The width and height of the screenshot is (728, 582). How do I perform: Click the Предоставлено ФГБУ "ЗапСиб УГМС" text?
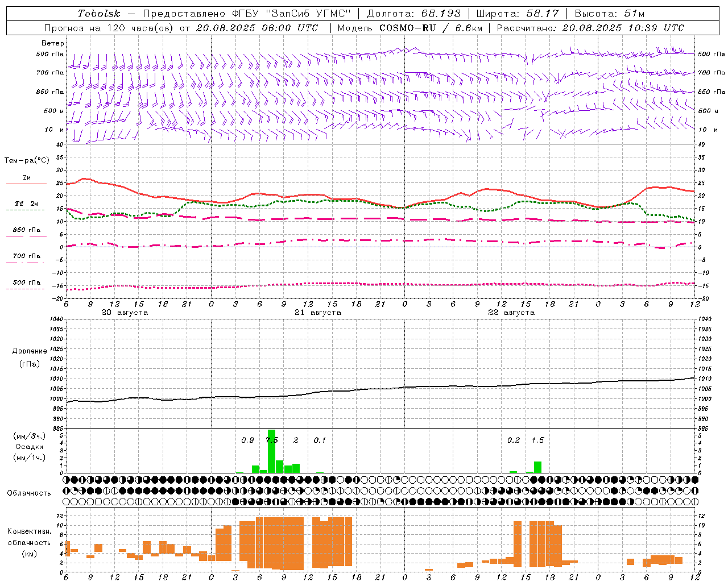(247, 14)
